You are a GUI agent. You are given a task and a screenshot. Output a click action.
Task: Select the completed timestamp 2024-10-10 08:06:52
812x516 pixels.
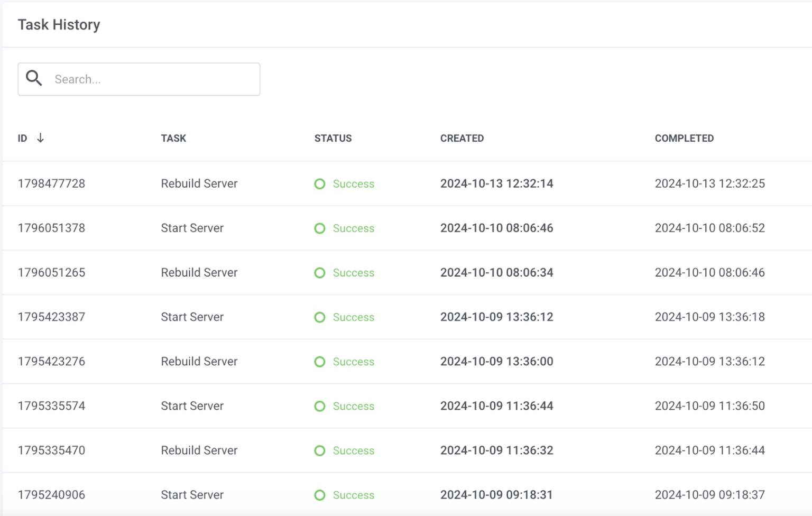(710, 228)
